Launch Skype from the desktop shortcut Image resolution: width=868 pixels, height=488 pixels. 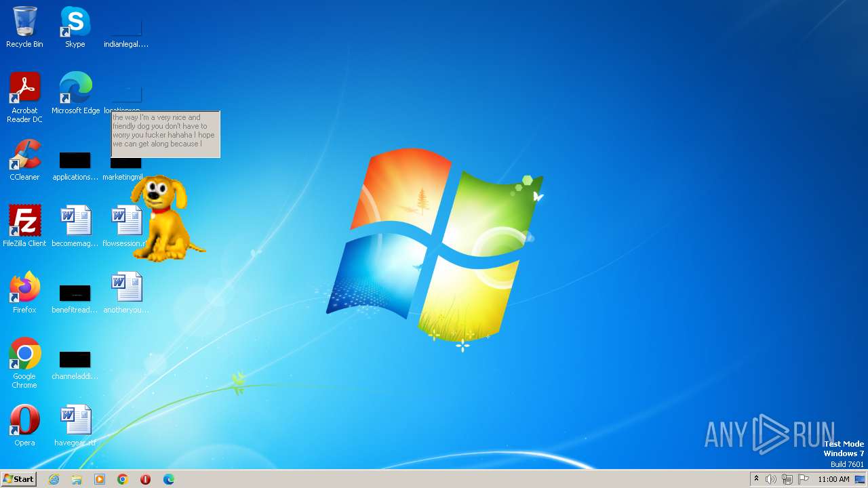pyautogui.click(x=75, y=27)
